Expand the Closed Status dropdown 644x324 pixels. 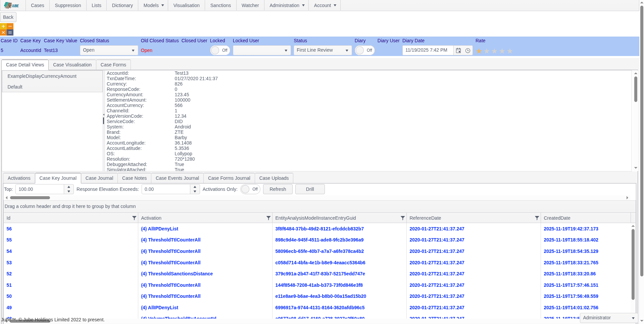133,50
